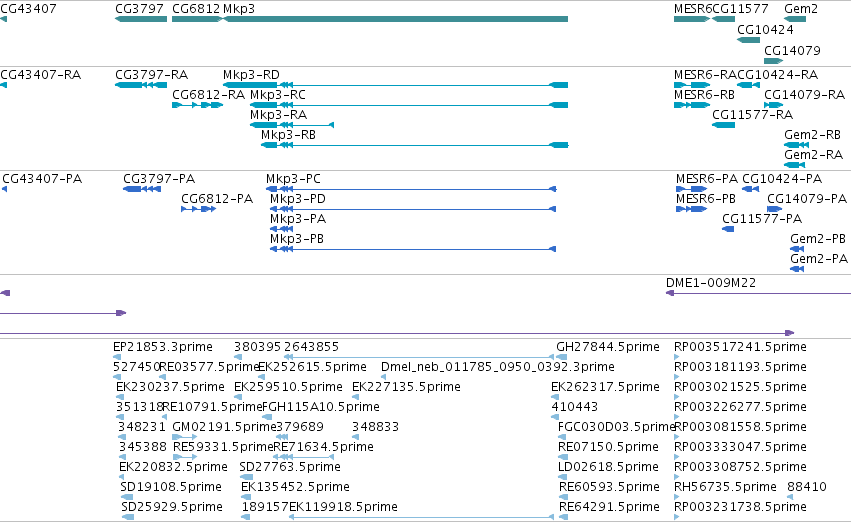Select transcript label Mkp3-RA
The image size is (851, 522).
coord(278,114)
